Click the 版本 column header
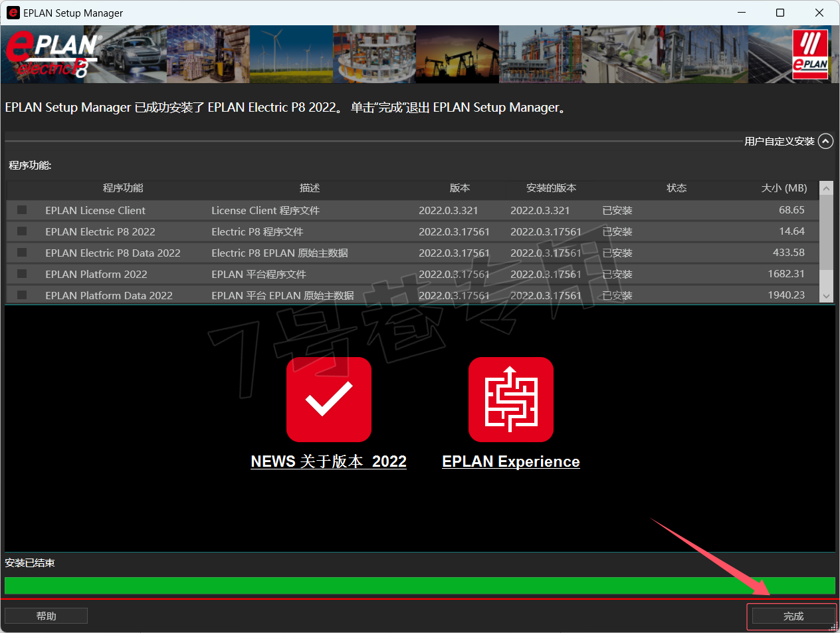This screenshot has height=633, width=840. [x=460, y=188]
